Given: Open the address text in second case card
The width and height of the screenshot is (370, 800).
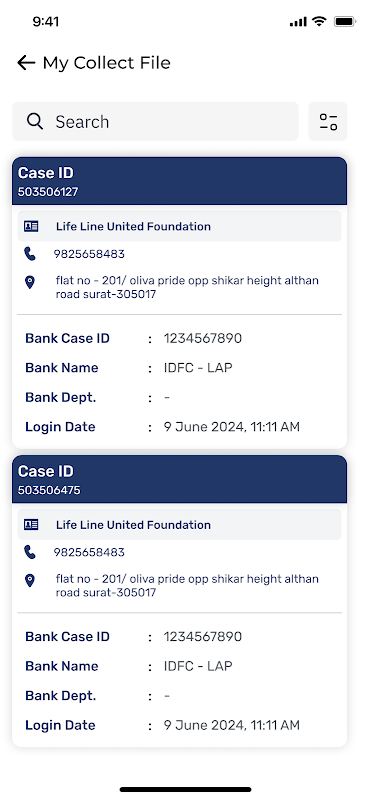Looking at the screenshot, I should [x=187, y=586].
